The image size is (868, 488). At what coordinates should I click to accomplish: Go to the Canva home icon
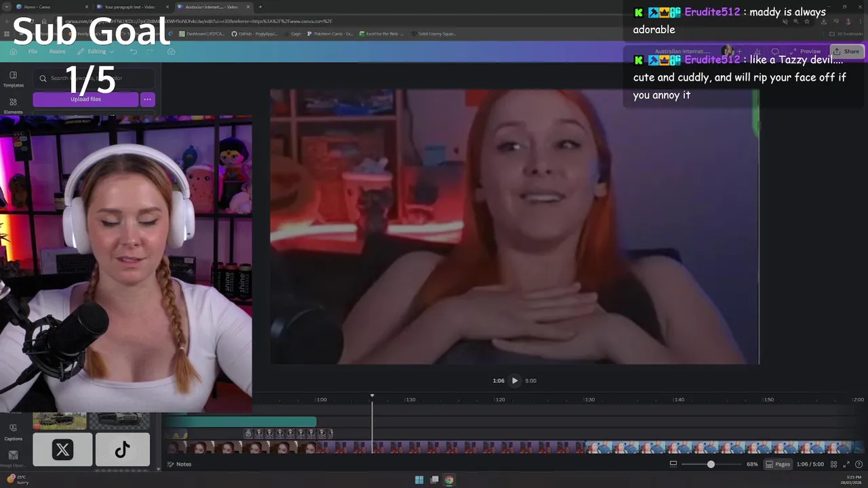13,52
